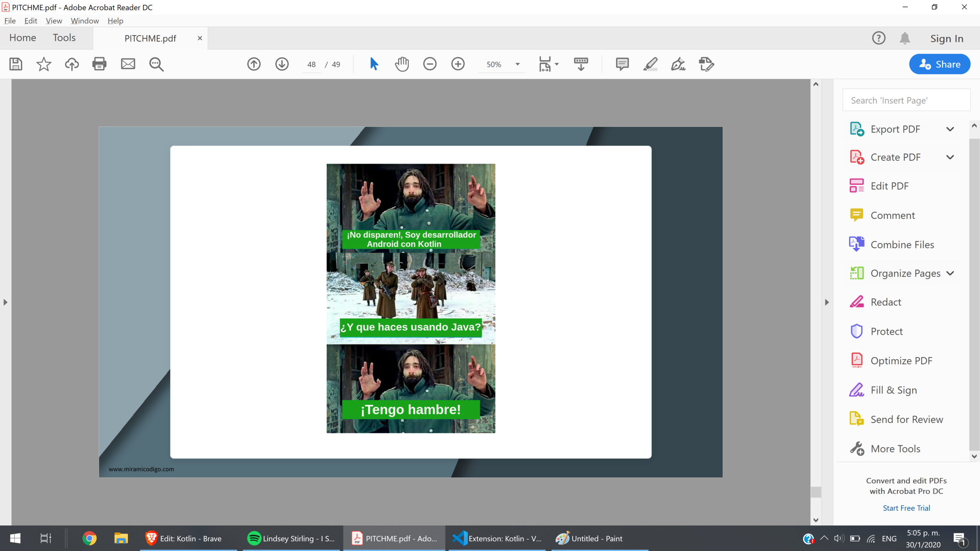Switch to the Tools tab
The width and height of the screenshot is (980, 551).
(x=64, y=38)
